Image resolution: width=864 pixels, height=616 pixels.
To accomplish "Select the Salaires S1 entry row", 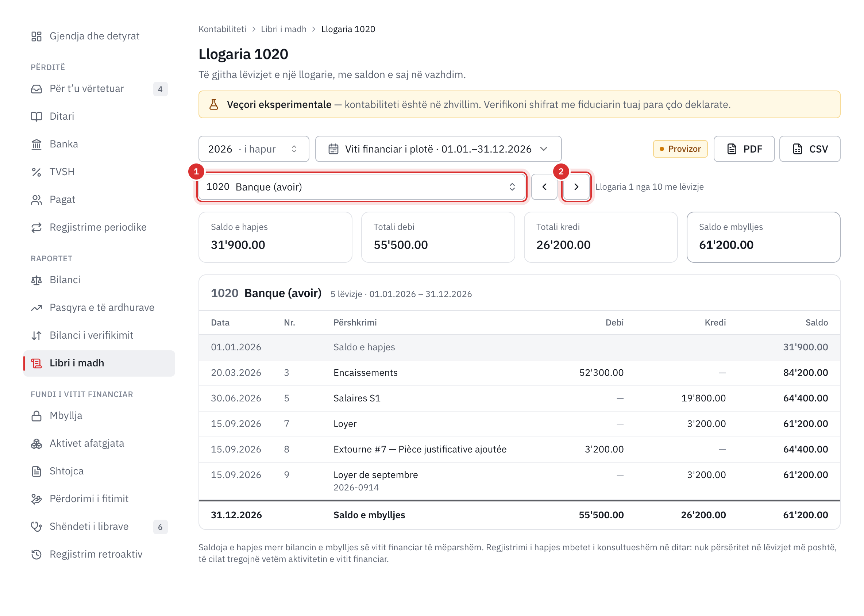I will (519, 398).
